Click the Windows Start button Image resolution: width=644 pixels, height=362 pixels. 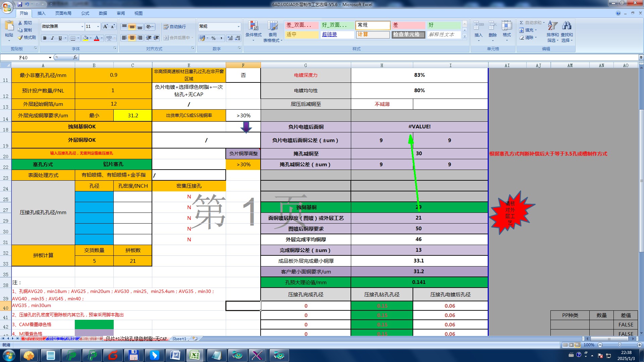click(x=9, y=355)
